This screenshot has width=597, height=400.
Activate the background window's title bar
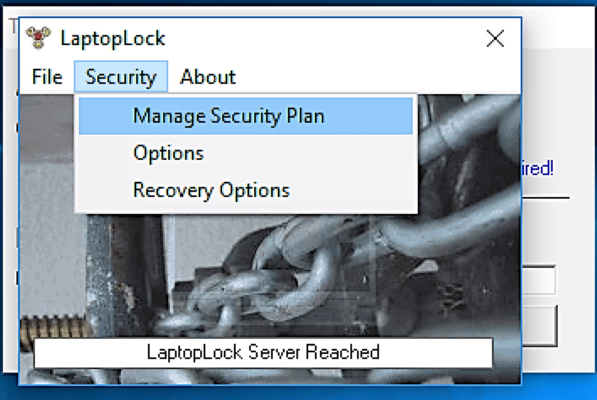(x=558, y=27)
